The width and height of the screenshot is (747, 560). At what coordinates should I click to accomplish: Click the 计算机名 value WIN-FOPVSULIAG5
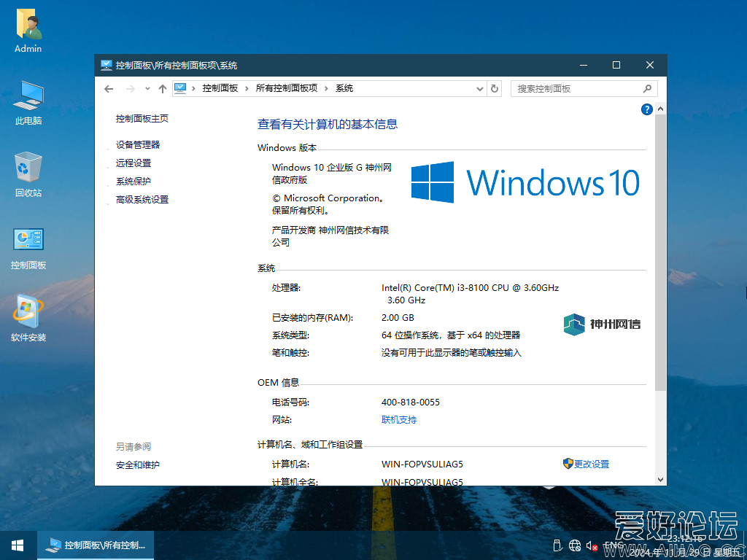pyautogui.click(x=422, y=464)
